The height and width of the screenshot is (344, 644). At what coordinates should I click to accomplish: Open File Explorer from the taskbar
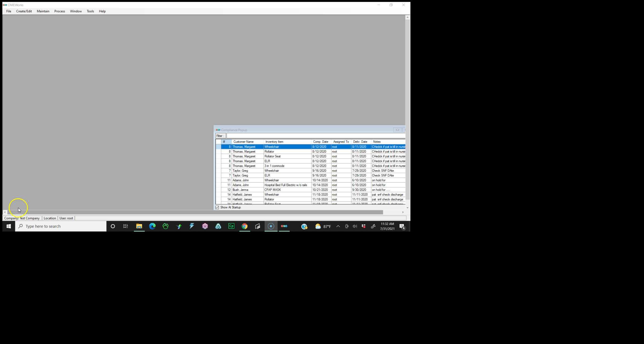[x=139, y=226]
